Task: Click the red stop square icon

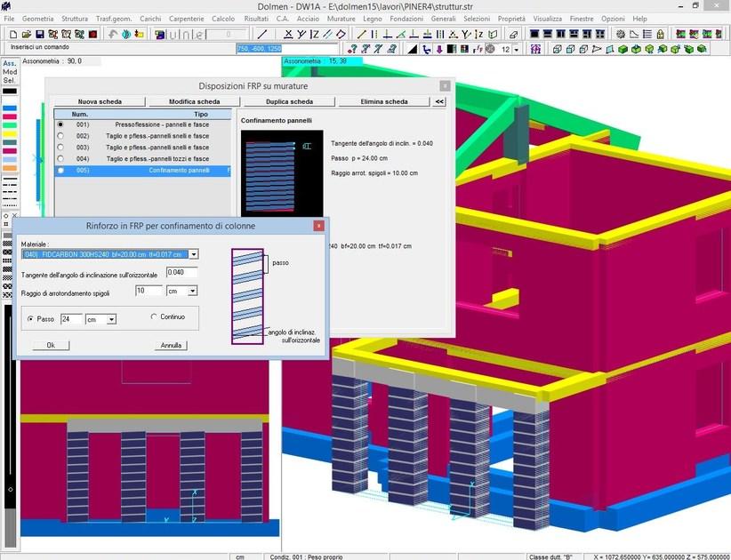Action: 92,34
